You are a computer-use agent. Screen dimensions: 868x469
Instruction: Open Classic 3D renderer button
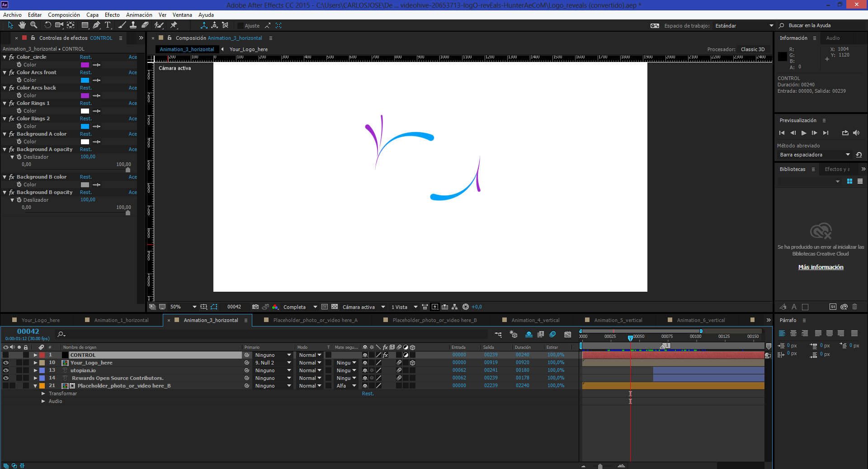753,49
